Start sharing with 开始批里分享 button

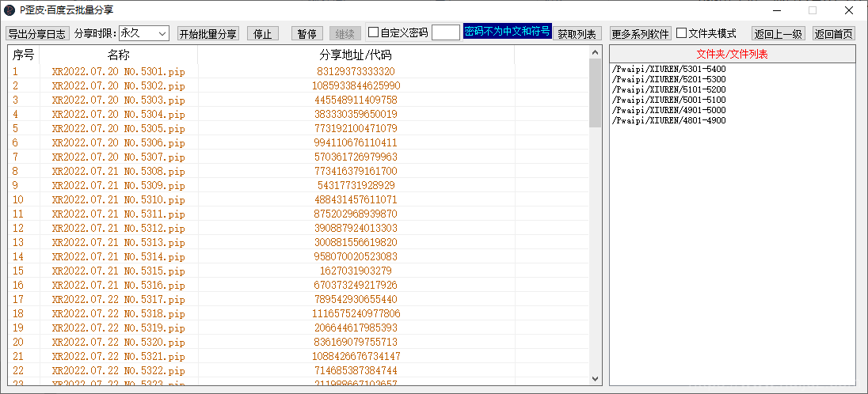point(208,34)
